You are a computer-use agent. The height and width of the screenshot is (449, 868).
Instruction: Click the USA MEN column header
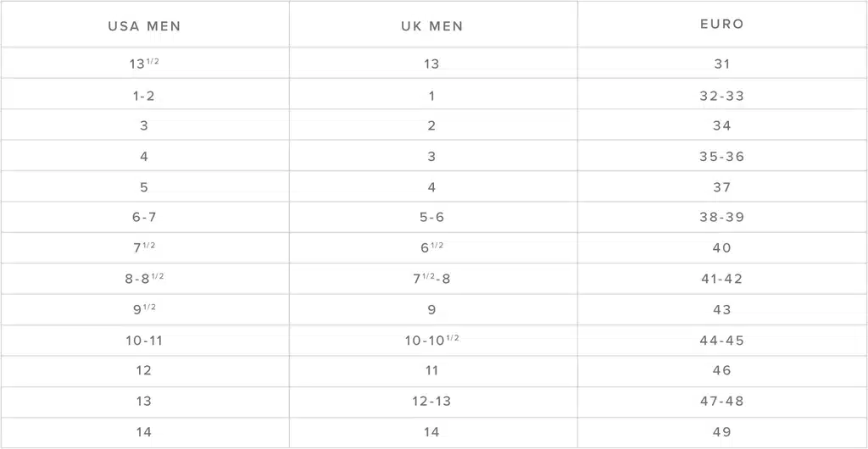(144, 26)
